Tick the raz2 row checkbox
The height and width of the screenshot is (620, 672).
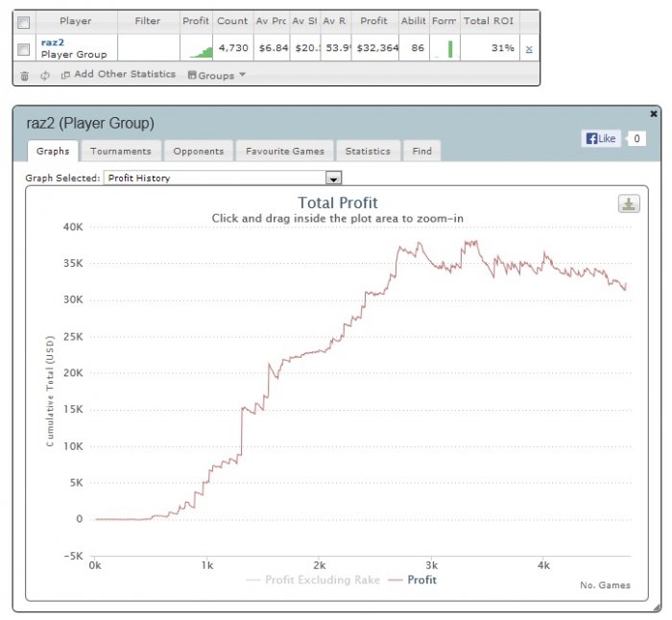pos(24,49)
